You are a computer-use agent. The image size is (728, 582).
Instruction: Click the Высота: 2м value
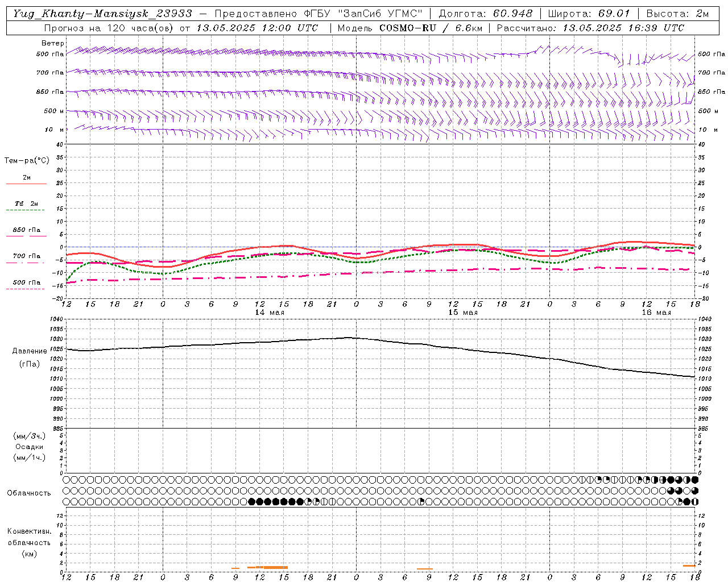(x=677, y=14)
